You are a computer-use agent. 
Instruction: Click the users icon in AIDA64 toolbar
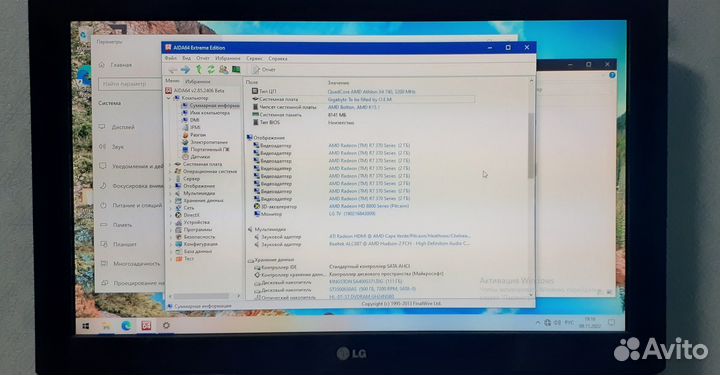[x=224, y=70]
